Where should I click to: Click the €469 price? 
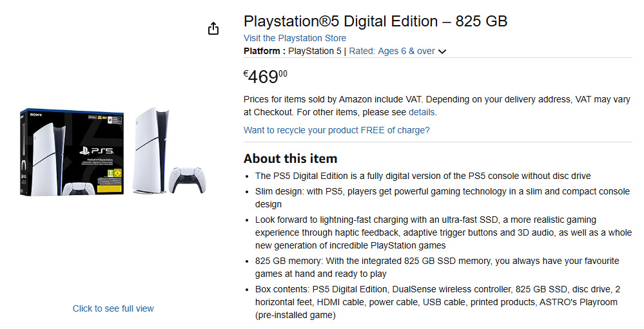pyautogui.click(x=265, y=77)
